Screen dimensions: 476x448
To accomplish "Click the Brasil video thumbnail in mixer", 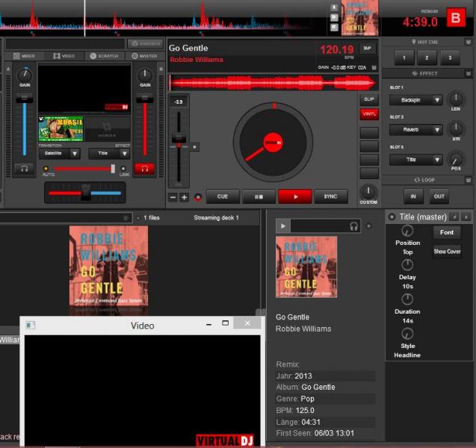I will pos(61,128).
